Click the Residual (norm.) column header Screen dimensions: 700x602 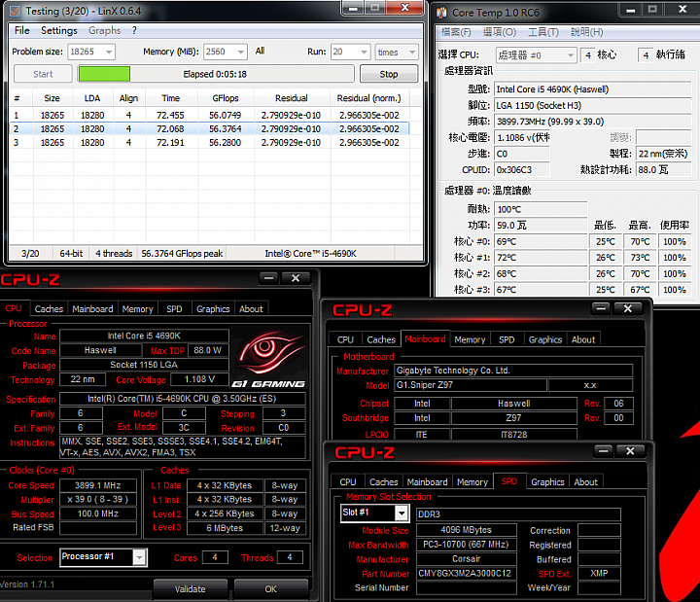point(368,98)
